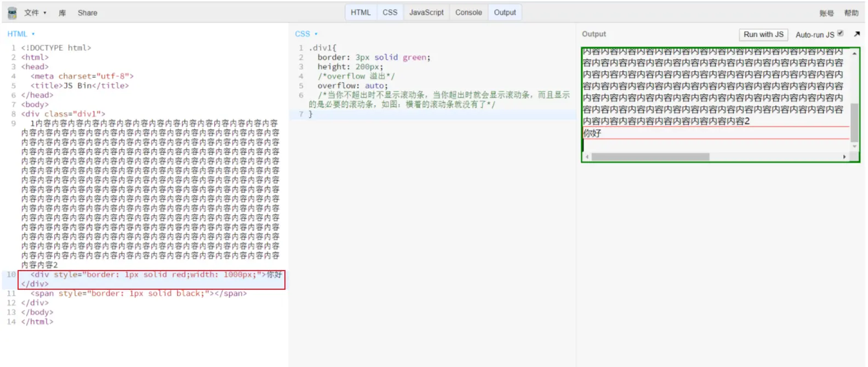
Task: Click the Share menu item
Action: (87, 13)
